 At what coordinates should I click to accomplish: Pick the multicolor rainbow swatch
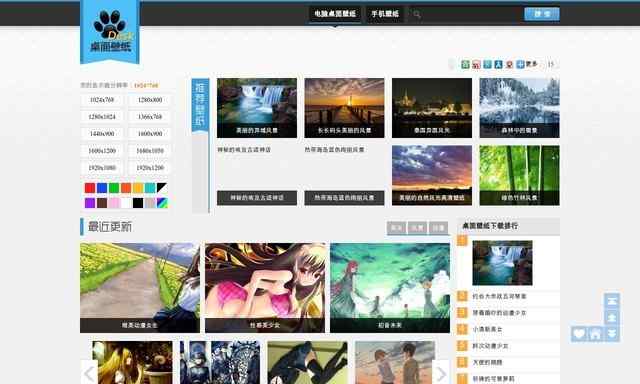click(x=162, y=203)
